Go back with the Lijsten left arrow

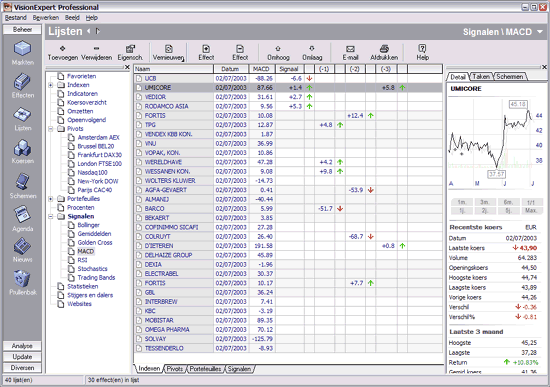pyautogui.click(x=89, y=31)
